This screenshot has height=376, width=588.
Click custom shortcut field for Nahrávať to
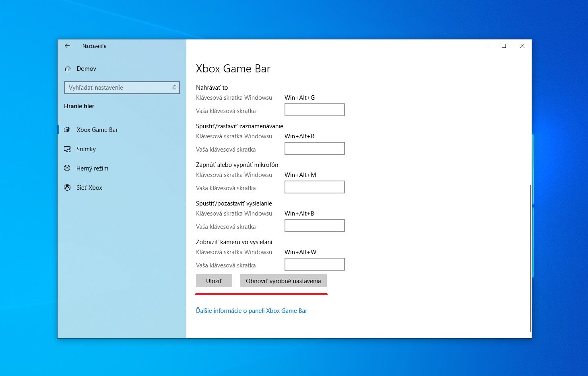point(315,110)
